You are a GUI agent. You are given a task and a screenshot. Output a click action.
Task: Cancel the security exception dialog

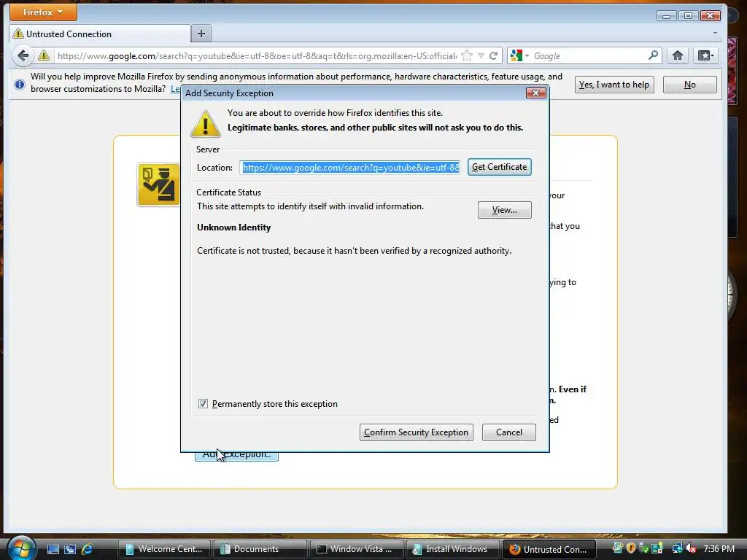[x=508, y=432]
